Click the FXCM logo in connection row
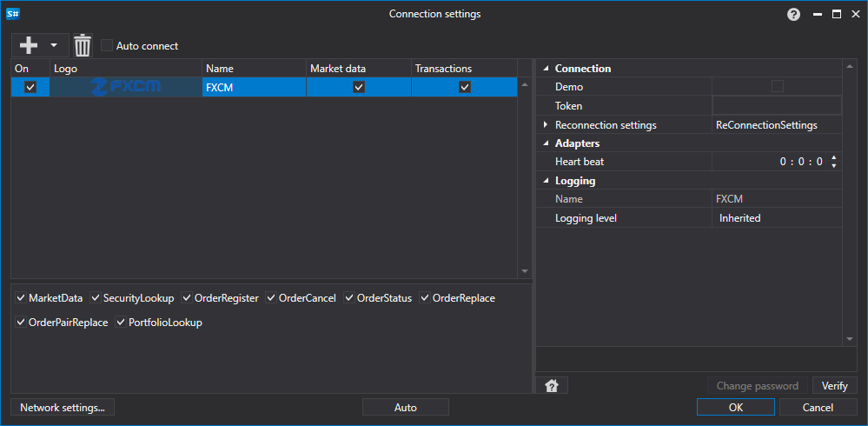This screenshot has height=426, width=868. click(x=126, y=87)
